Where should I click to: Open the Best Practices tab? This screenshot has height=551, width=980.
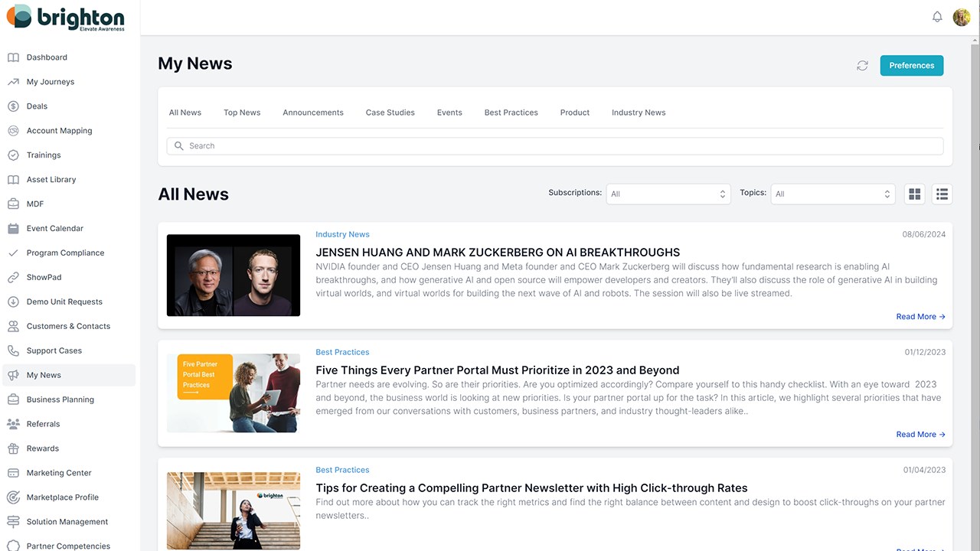click(511, 112)
